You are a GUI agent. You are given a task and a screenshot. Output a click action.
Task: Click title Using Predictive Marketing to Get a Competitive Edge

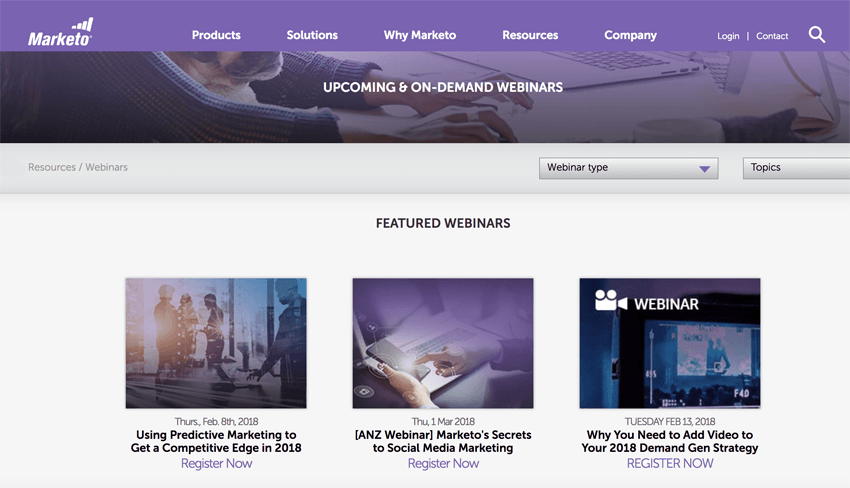(x=216, y=441)
